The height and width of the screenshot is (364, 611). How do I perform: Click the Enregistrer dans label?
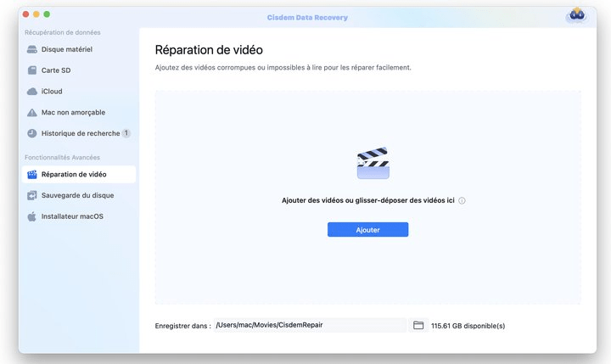click(x=182, y=326)
